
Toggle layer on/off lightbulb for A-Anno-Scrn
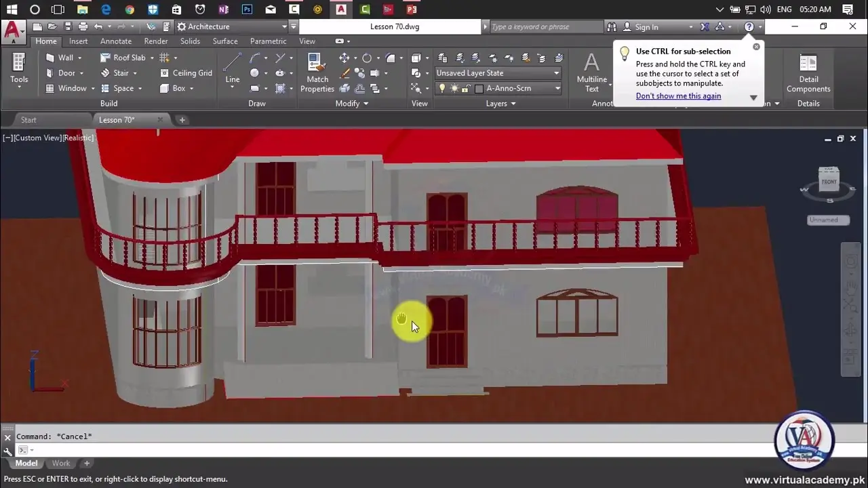click(442, 88)
